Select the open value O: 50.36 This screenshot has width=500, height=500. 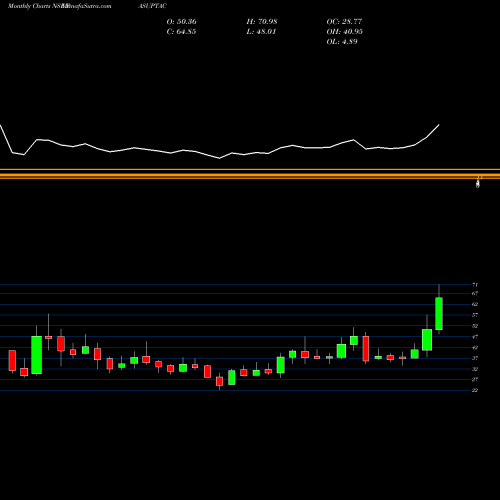[182, 22]
